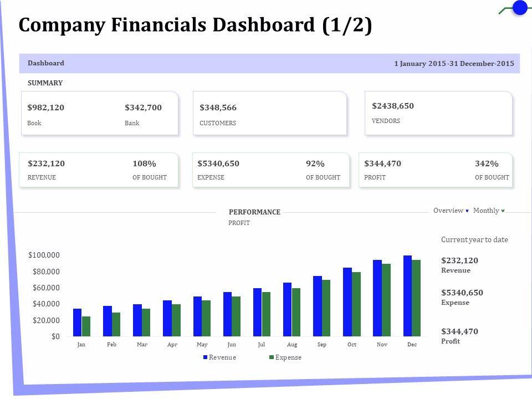Screen dimensions: 532x399
Task: Click the $344,470 value in Profit card
Action: pos(382,163)
